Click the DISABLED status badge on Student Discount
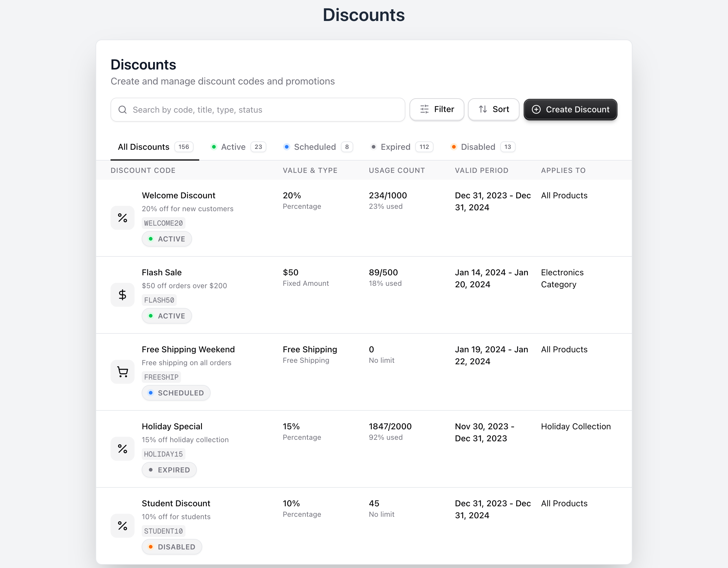 coord(172,547)
